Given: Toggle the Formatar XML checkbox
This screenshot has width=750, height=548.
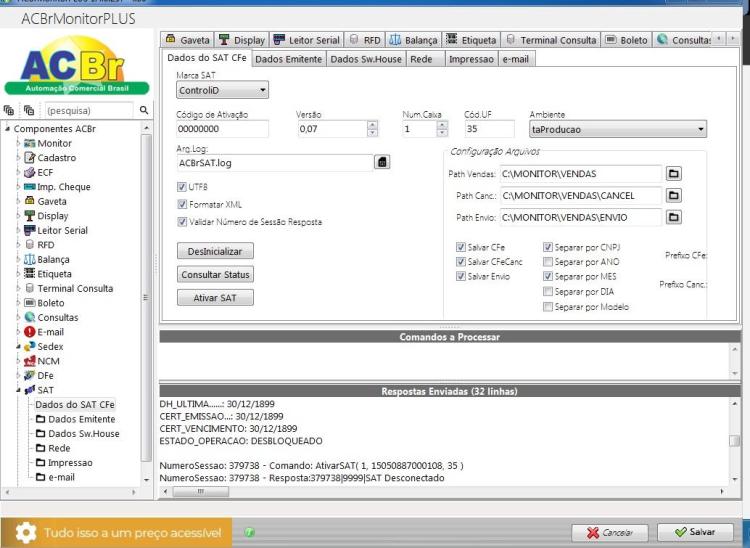Looking at the screenshot, I should pyautogui.click(x=182, y=204).
